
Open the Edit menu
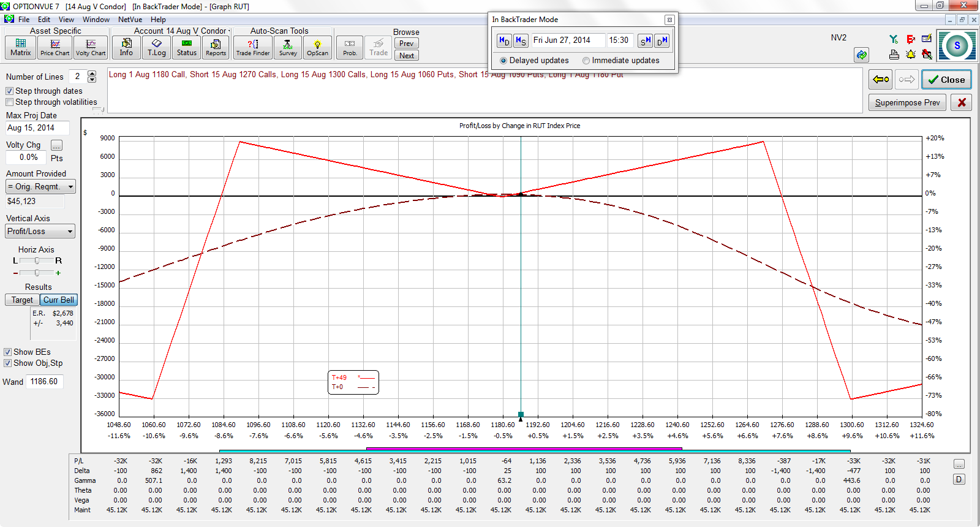pyautogui.click(x=44, y=20)
